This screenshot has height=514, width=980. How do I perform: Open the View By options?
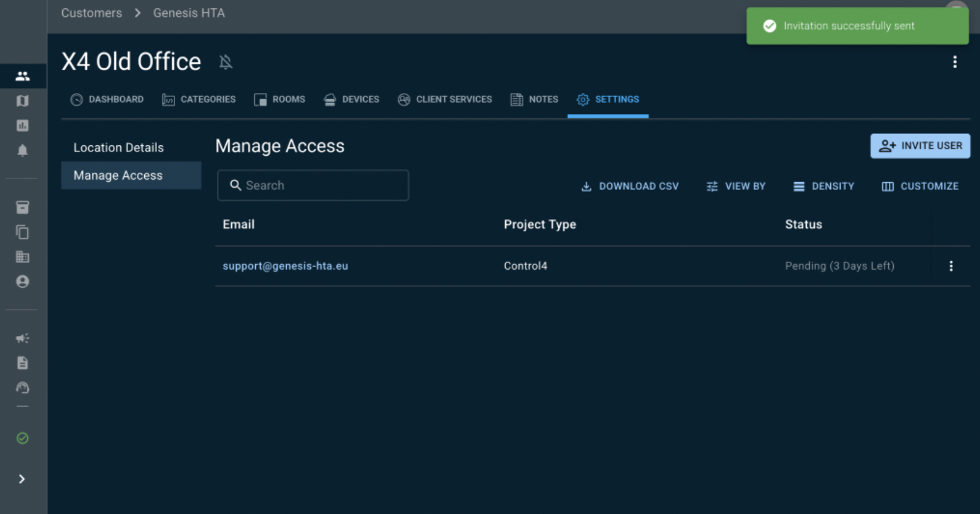[736, 186]
